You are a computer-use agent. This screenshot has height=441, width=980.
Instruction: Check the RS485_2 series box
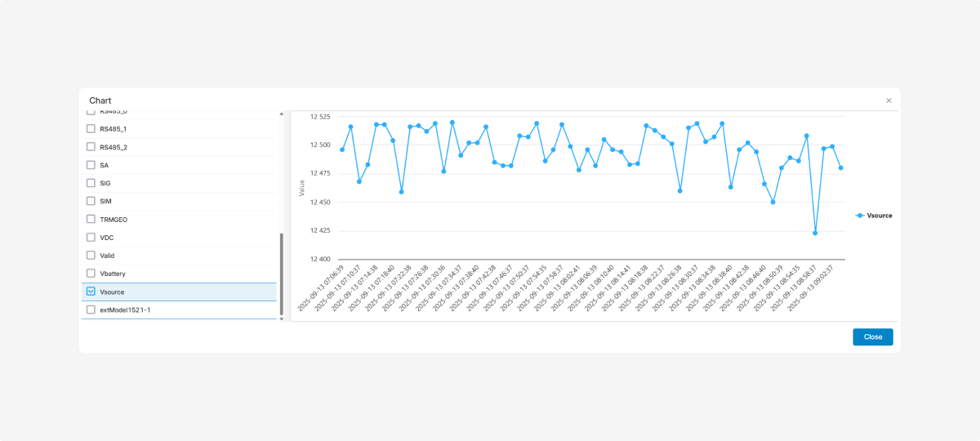point(91,147)
